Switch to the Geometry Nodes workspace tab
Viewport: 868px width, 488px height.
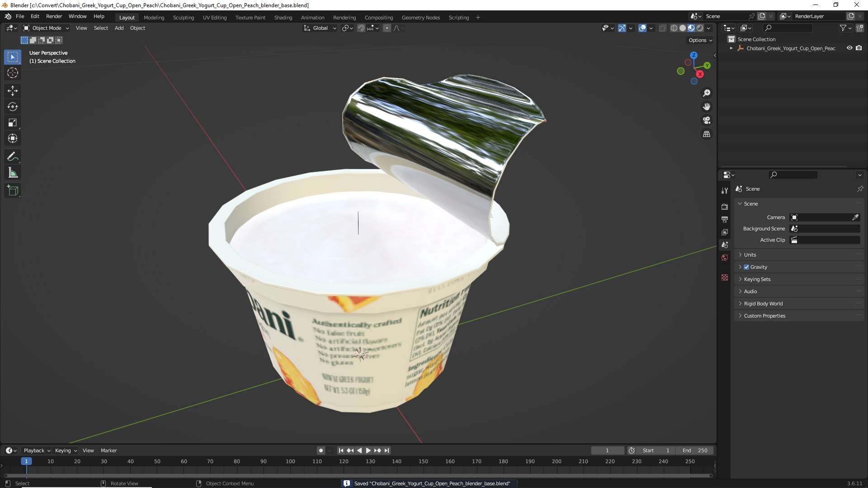click(420, 18)
